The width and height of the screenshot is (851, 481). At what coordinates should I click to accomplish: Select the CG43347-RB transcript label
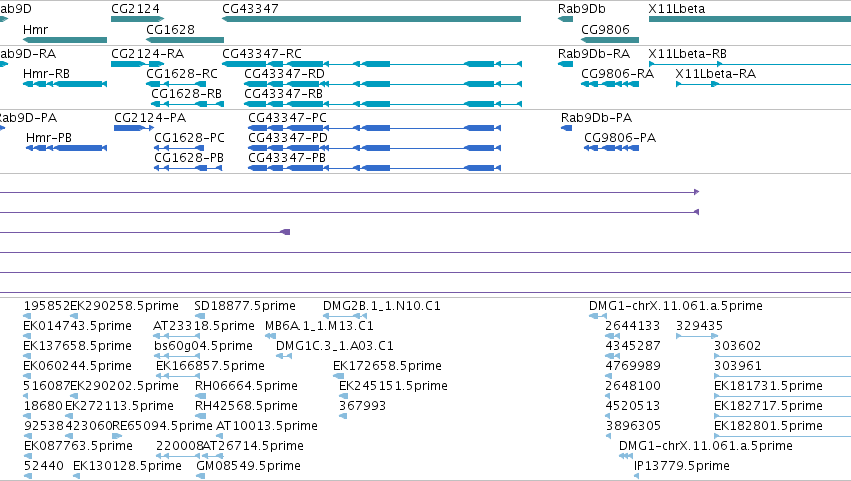(x=283, y=93)
